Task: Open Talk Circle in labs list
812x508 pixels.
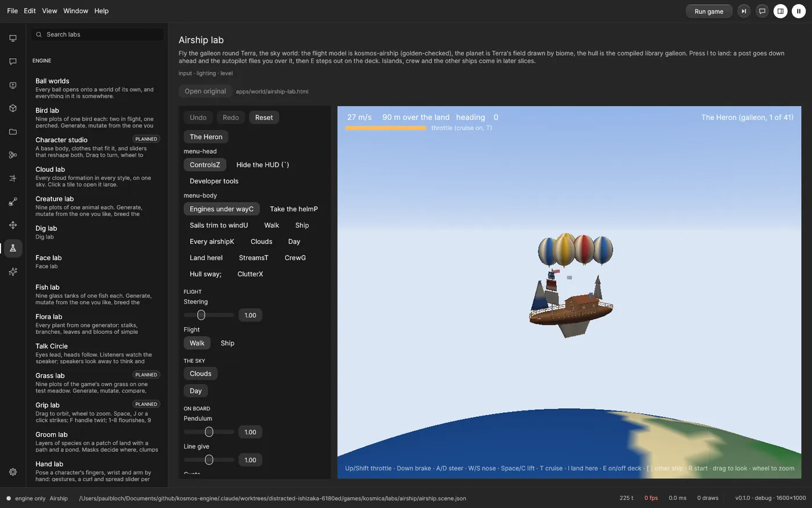Action: click(x=97, y=353)
